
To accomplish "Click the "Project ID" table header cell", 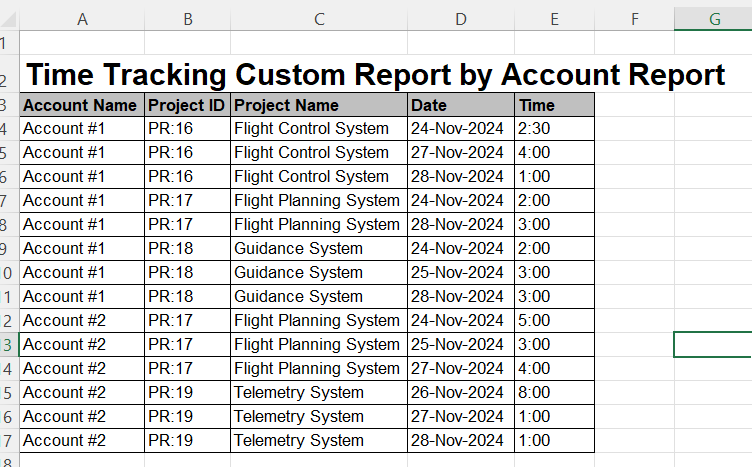I will [x=187, y=105].
